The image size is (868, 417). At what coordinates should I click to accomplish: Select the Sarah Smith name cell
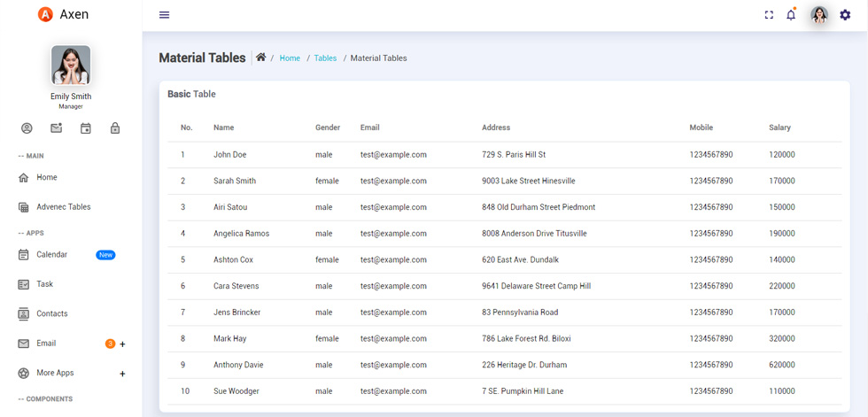point(235,181)
